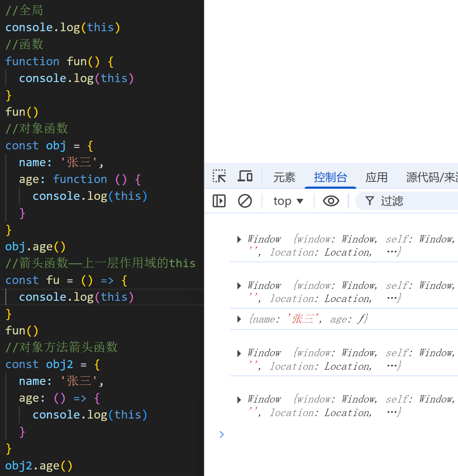Viewport: 458px width, 476px height.
Task: Click '张三' string in console output
Action: [303, 319]
